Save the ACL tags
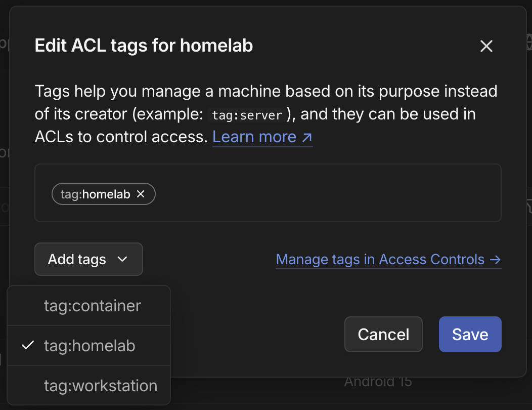532x410 pixels. pos(470,334)
